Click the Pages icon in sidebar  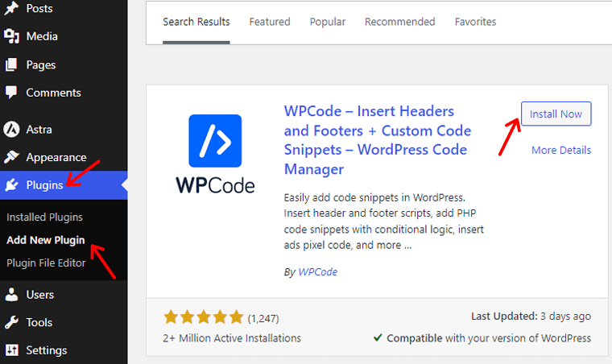point(12,64)
